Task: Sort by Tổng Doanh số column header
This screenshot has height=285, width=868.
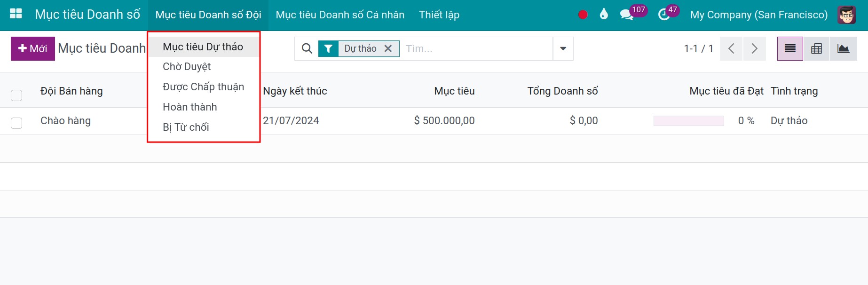Action: click(x=562, y=91)
